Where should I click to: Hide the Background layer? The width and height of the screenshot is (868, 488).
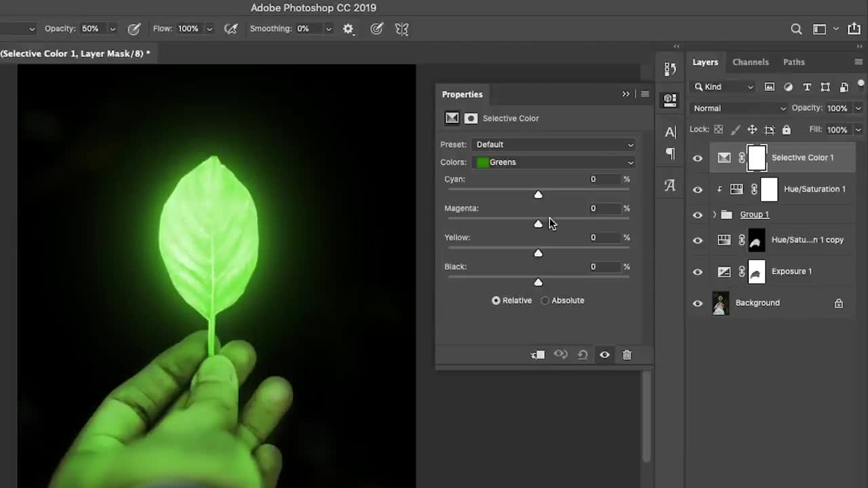coord(698,303)
